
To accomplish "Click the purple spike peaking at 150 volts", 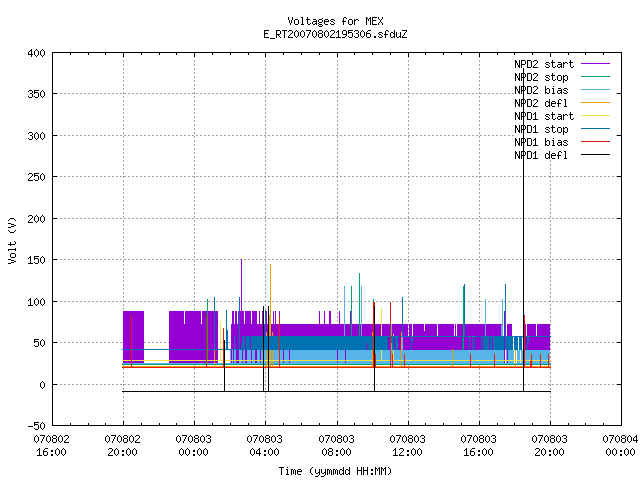I will tap(241, 286).
